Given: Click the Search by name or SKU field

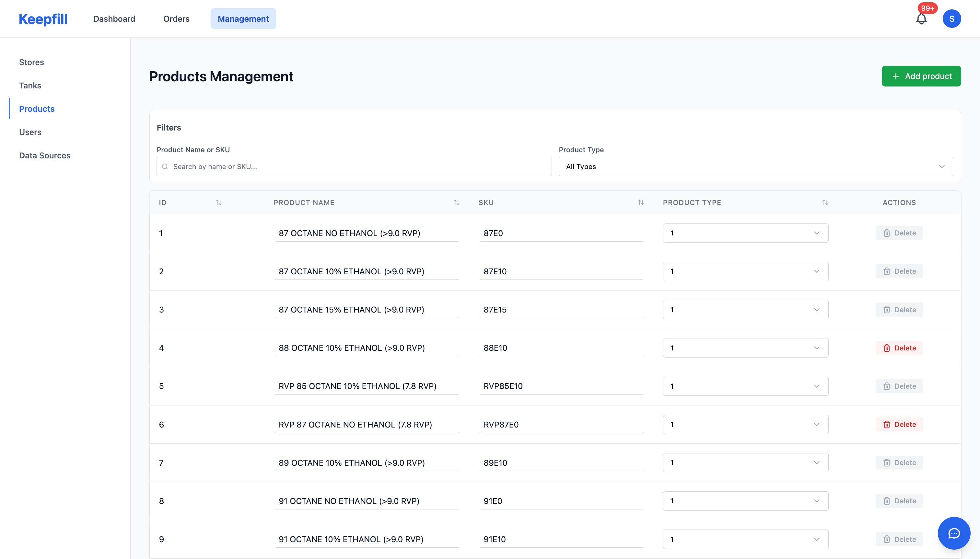Looking at the screenshot, I should point(354,166).
